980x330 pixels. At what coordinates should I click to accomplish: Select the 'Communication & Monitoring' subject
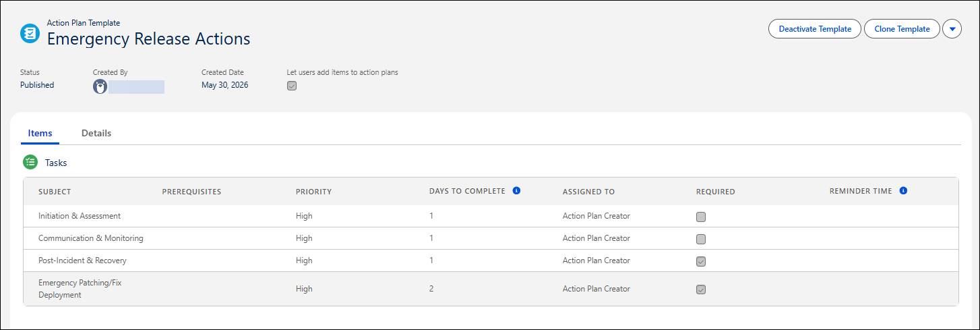coord(91,238)
